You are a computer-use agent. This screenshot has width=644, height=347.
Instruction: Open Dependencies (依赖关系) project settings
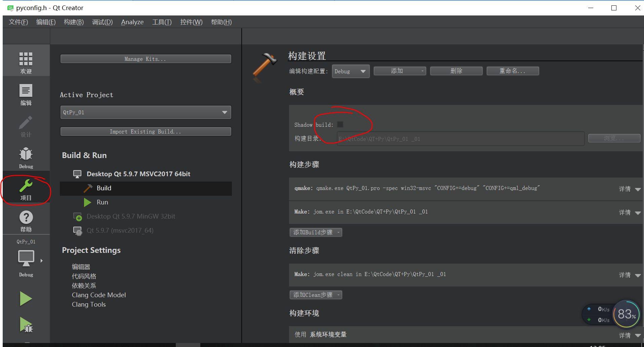coord(84,285)
